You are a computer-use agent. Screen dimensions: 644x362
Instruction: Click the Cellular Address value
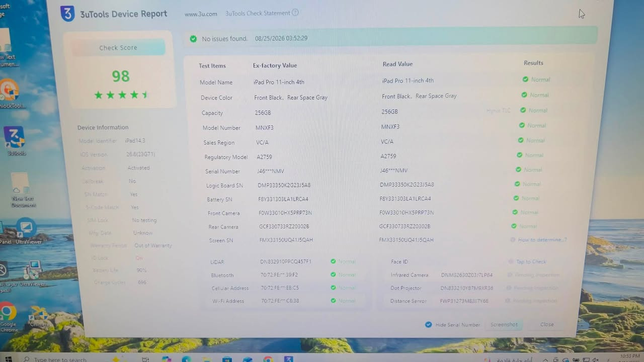[x=280, y=288]
